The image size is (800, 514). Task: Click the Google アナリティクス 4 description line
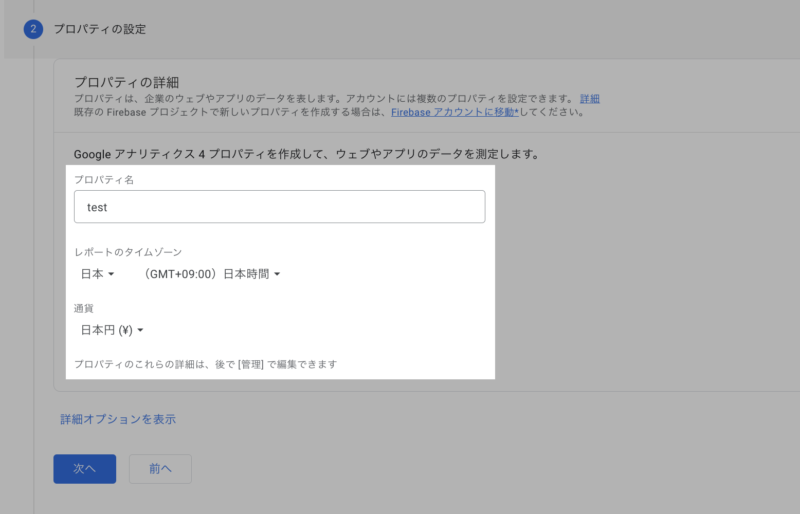tap(306, 155)
